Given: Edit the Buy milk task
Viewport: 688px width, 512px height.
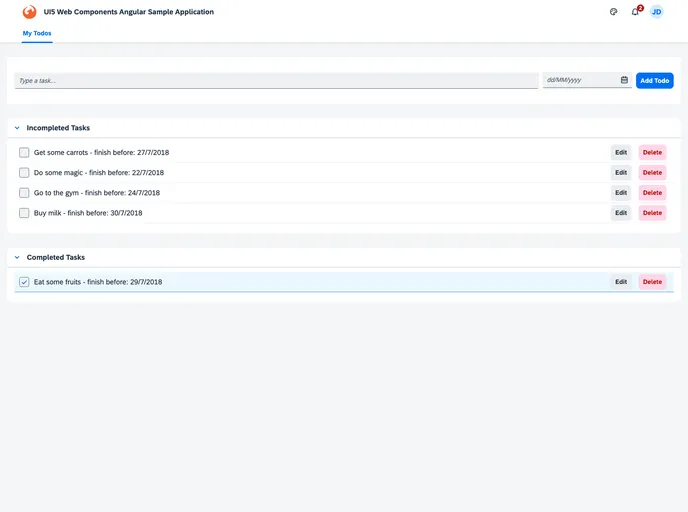Looking at the screenshot, I should [621, 213].
